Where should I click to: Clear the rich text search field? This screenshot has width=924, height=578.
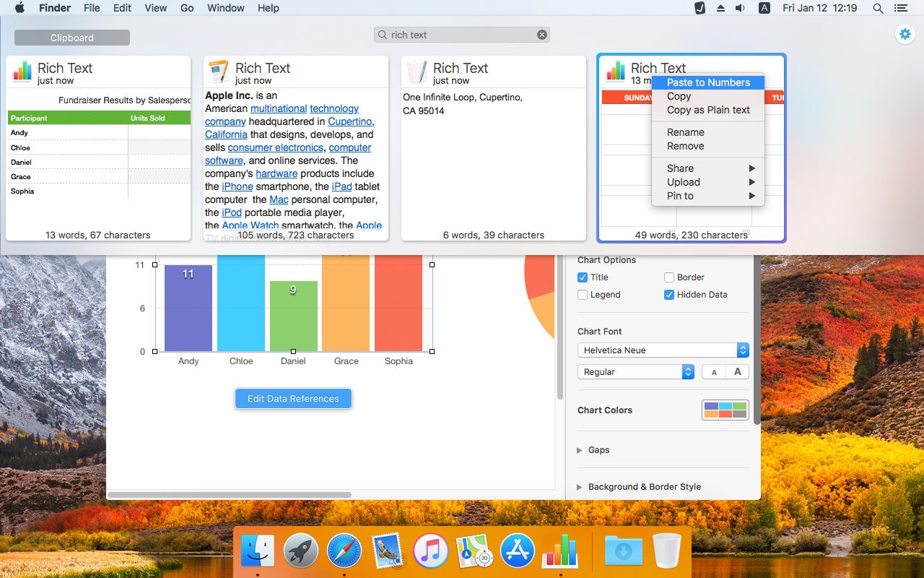(x=541, y=35)
